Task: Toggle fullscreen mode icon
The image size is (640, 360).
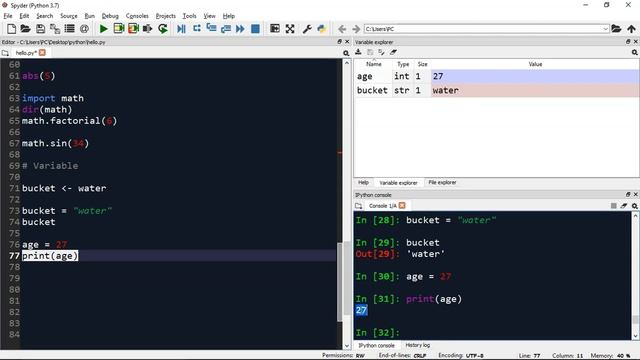Action: point(290,29)
